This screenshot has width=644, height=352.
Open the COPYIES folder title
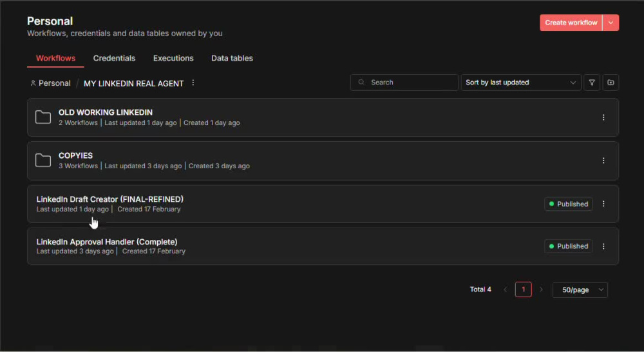[75, 156]
